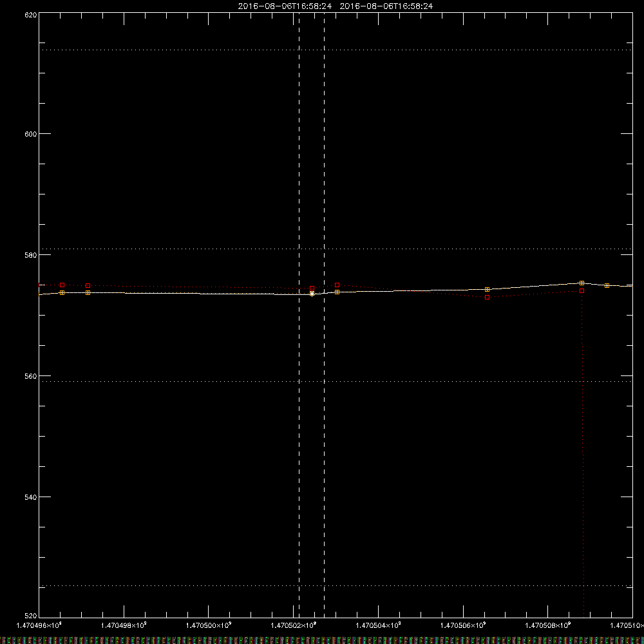Screen dimensions: 644x644
Task: Select the rightmost orange square marker
Action: [x=607, y=285]
